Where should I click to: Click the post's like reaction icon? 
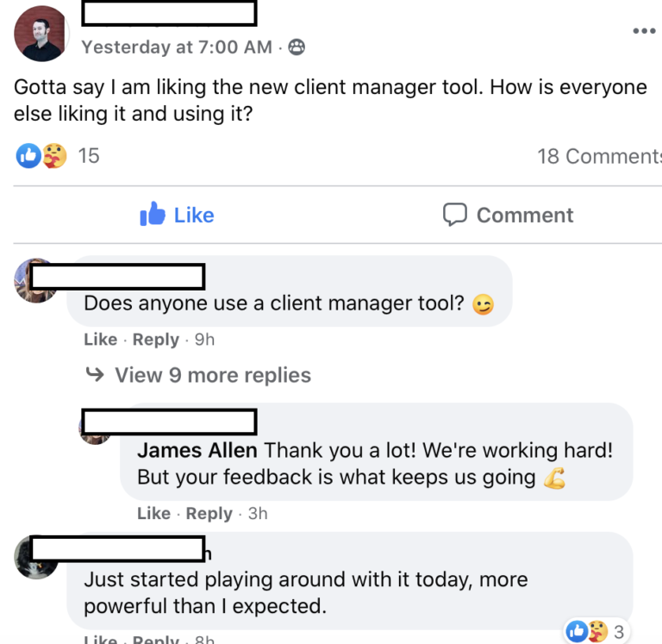[28, 156]
